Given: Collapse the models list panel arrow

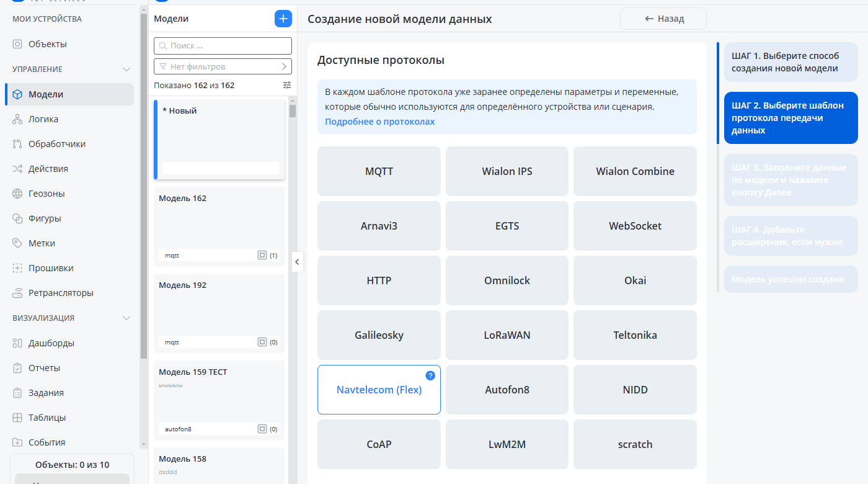Looking at the screenshot, I should click(297, 262).
